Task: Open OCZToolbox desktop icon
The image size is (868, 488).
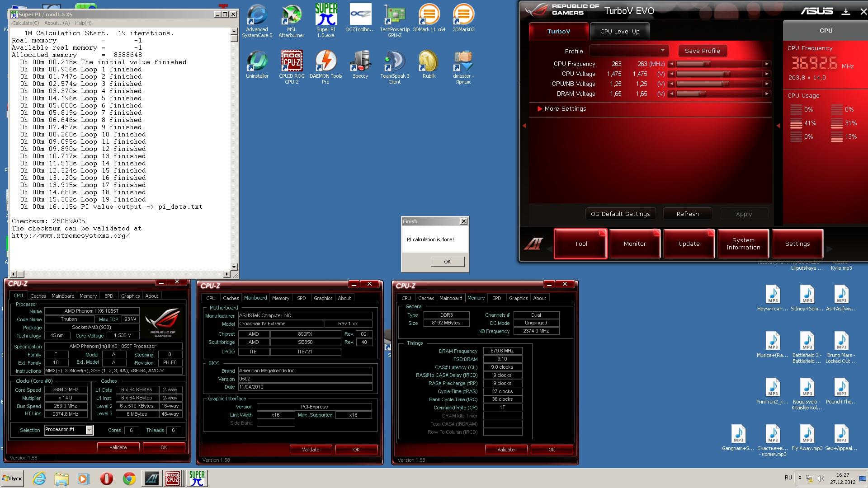Action: [360, 18]
